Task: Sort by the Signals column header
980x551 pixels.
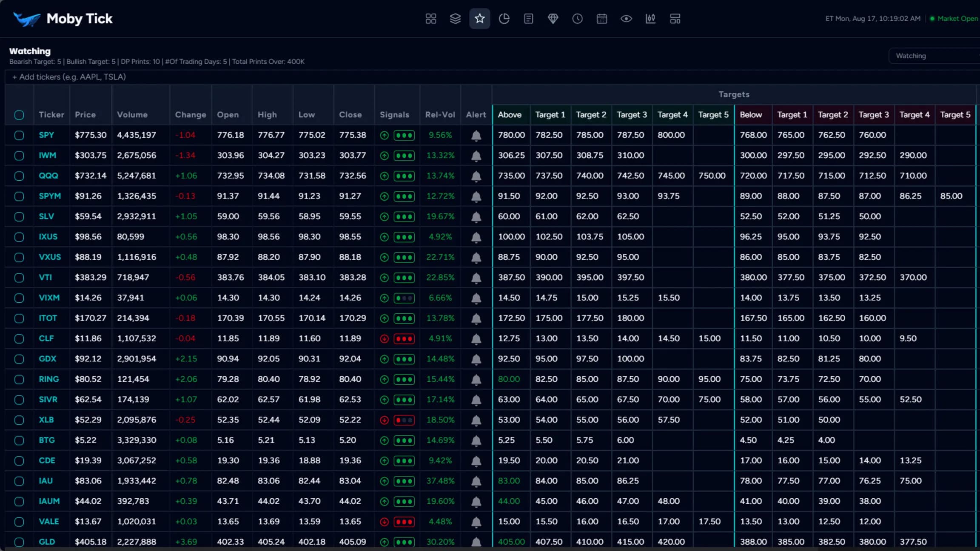Action: click(394, 115)
